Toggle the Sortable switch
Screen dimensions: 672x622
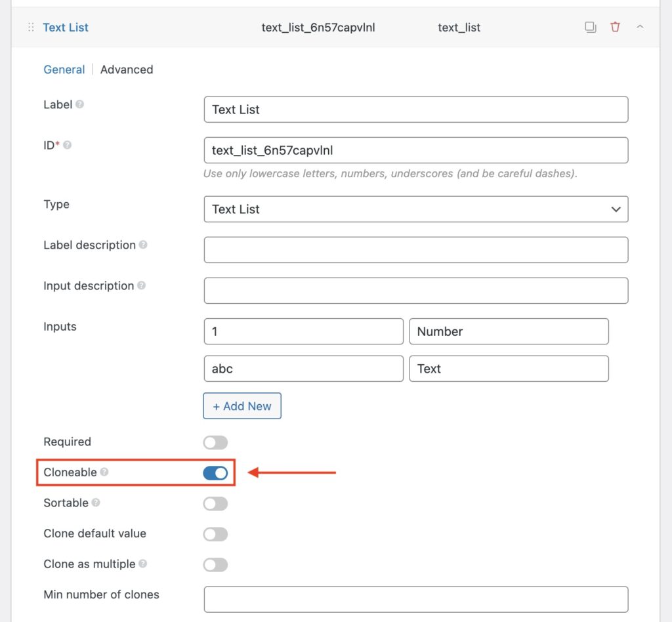215,503
